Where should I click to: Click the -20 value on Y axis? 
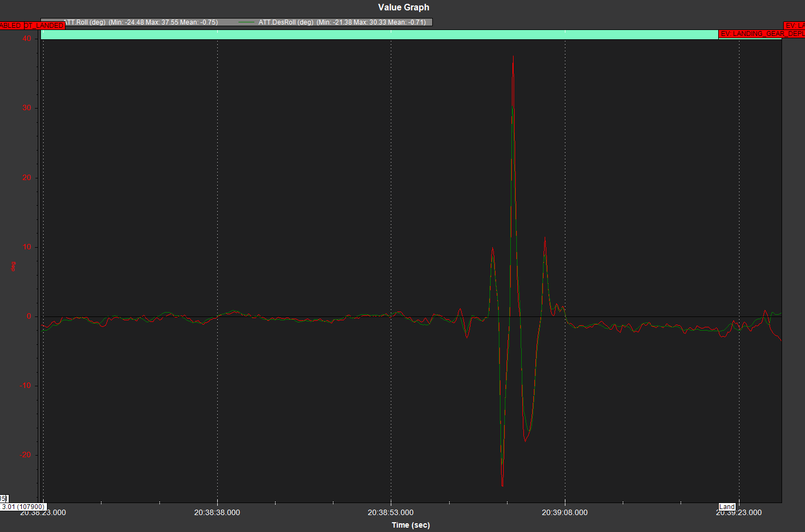26,455
